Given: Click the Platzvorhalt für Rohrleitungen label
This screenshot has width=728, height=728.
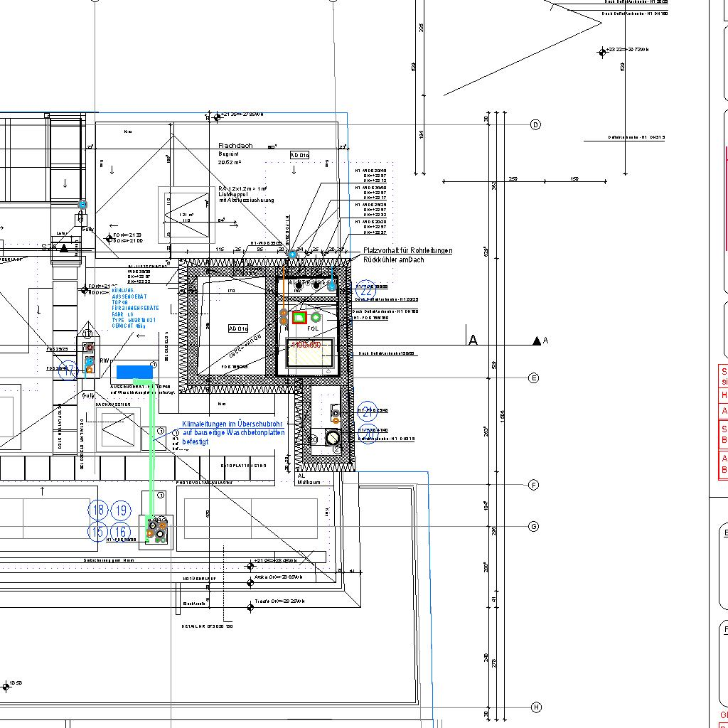Looking at the screenshot, I should coord(407,251).
